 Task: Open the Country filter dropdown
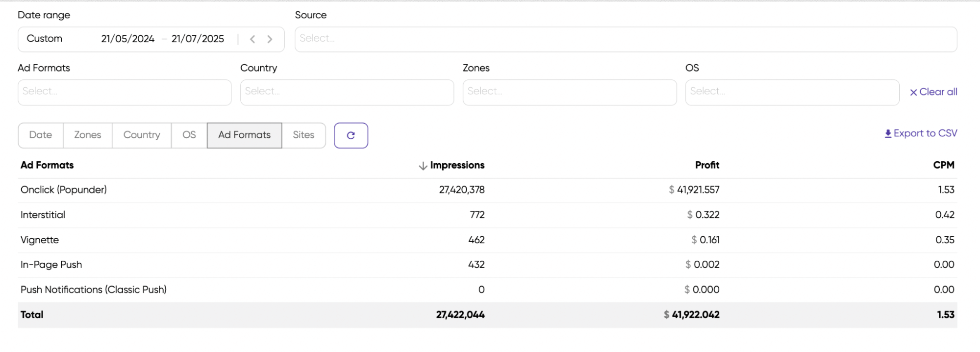coord(347,92)
